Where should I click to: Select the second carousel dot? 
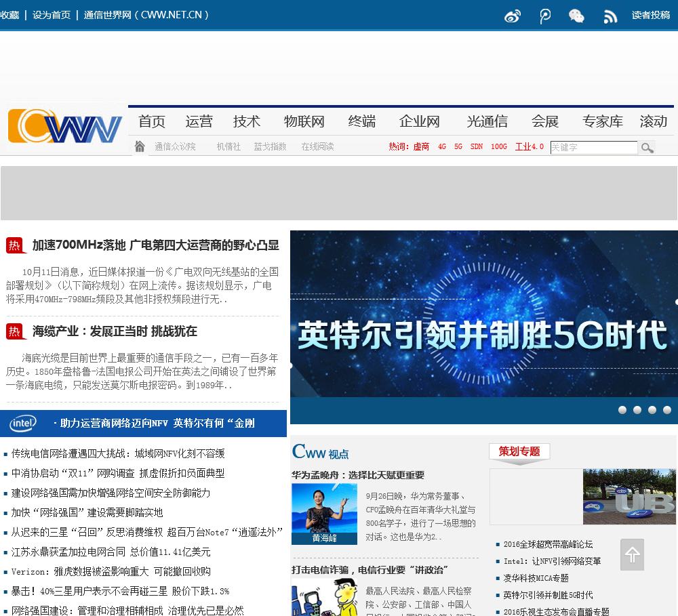click(x=637, y=410)
